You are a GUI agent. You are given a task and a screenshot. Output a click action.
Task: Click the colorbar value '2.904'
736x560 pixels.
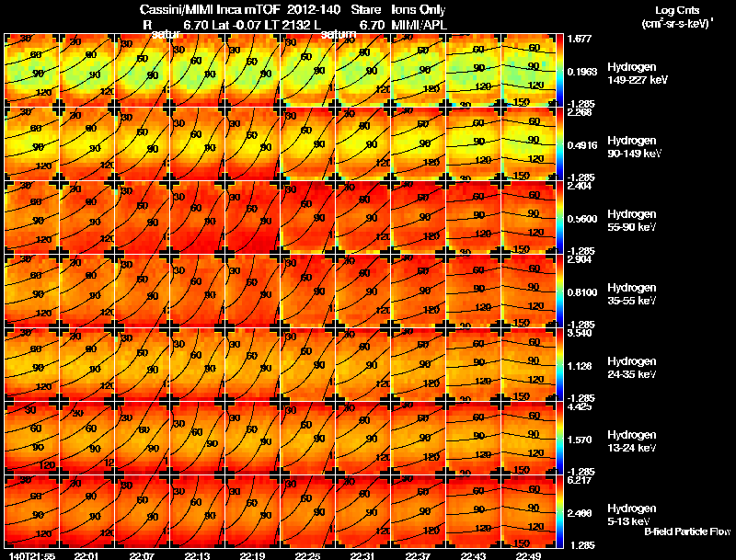tap(580, 260)
